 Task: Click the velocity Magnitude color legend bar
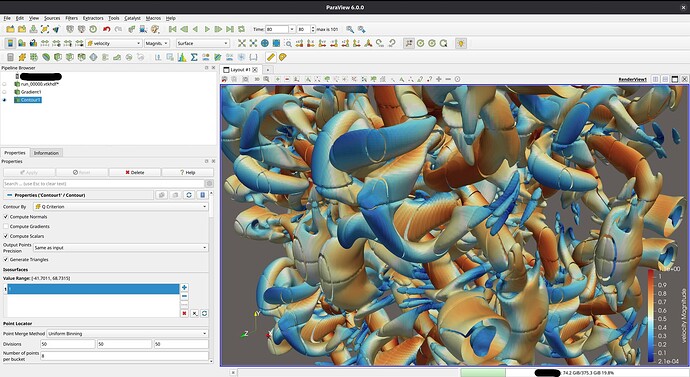(651, 315)
